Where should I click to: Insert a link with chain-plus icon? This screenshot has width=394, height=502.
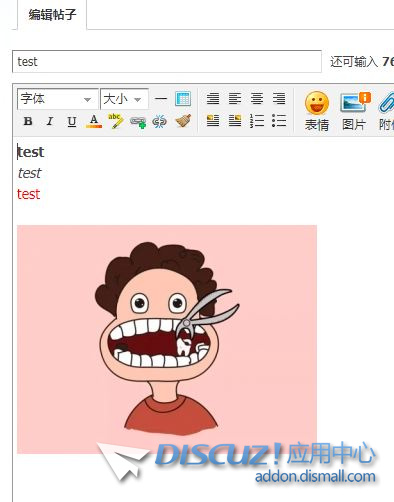(138, 122)
